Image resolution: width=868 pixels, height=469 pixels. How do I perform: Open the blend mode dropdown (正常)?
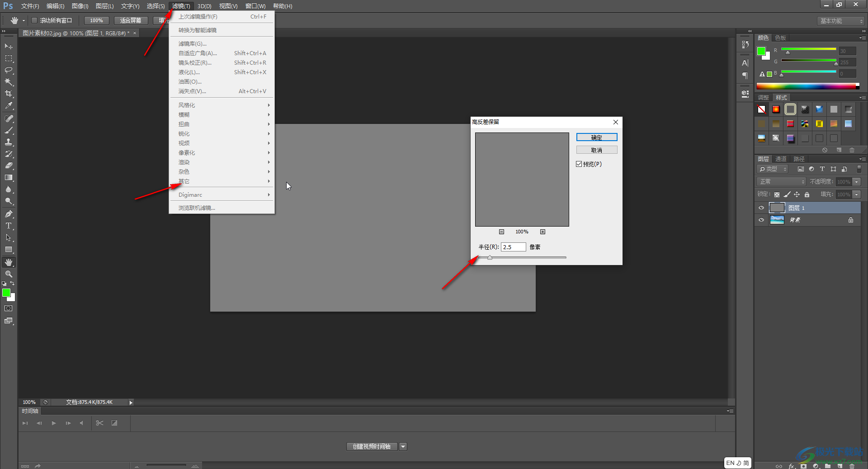pyautogui.click(x=781, y=182)
